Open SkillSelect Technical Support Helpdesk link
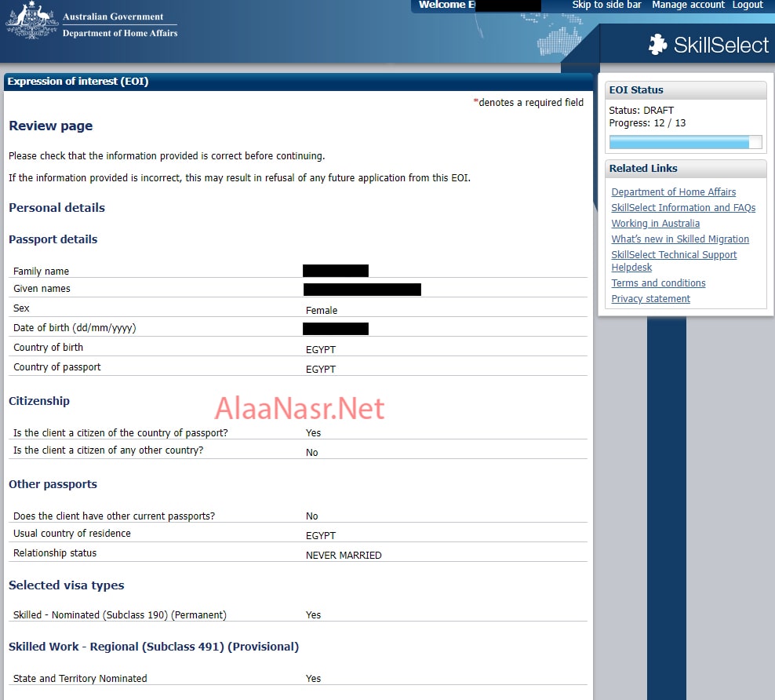 (x=674, y=255)
